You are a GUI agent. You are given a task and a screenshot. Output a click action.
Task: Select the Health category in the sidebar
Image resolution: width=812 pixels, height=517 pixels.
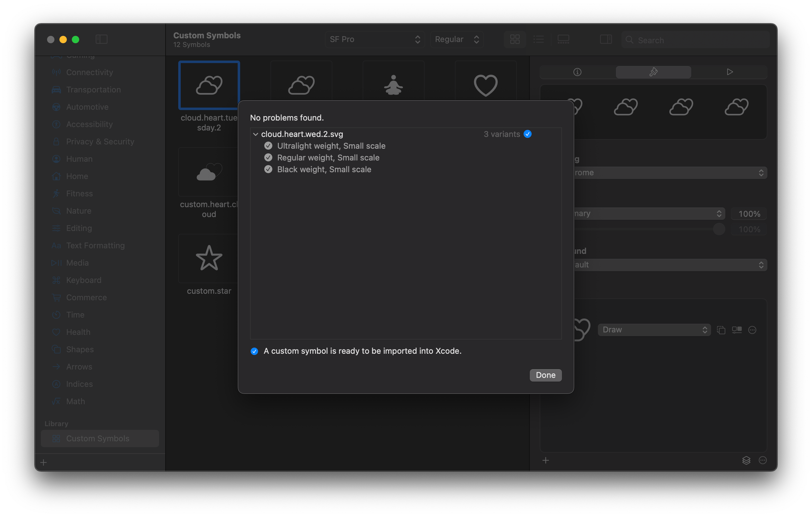pos(78,332)
